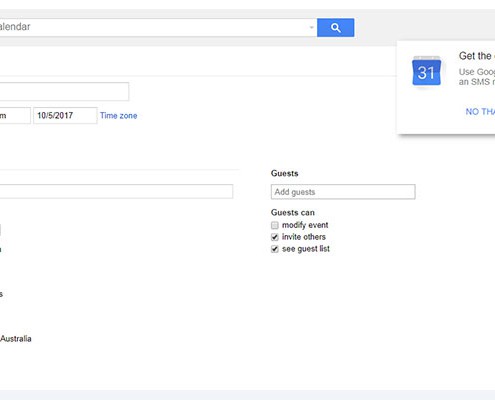The width and height of the screenshot is (495, 400).
Task: Click the Guests can label
Action: 293,213
